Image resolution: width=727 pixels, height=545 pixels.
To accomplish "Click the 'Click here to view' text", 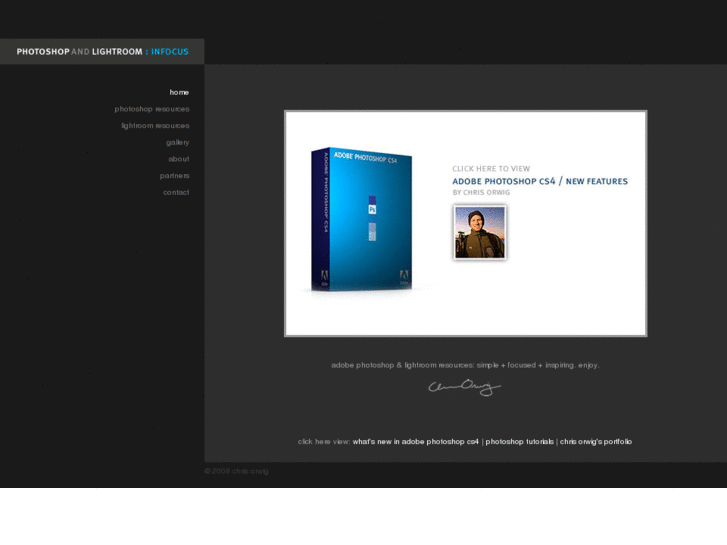I will [x=491, y=169].
